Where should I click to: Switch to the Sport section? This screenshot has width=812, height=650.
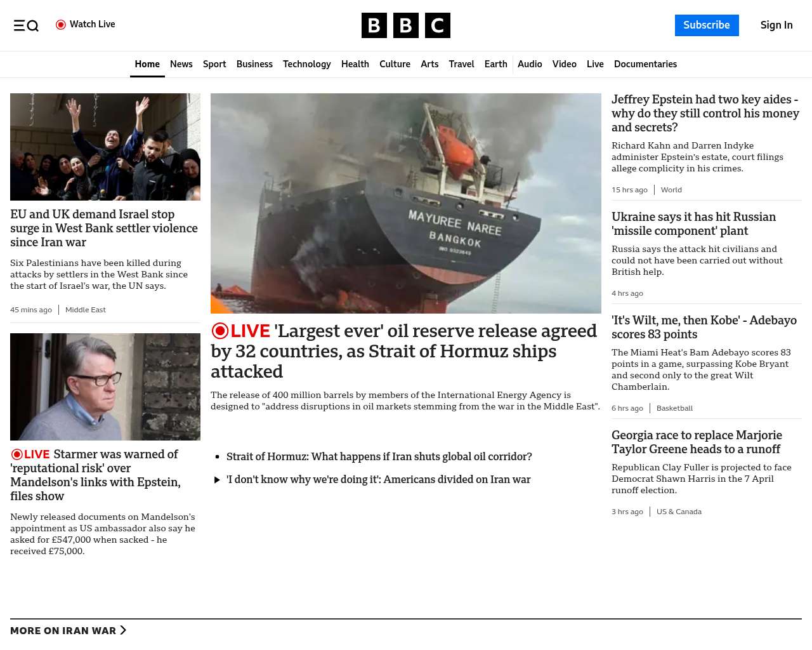214,64
